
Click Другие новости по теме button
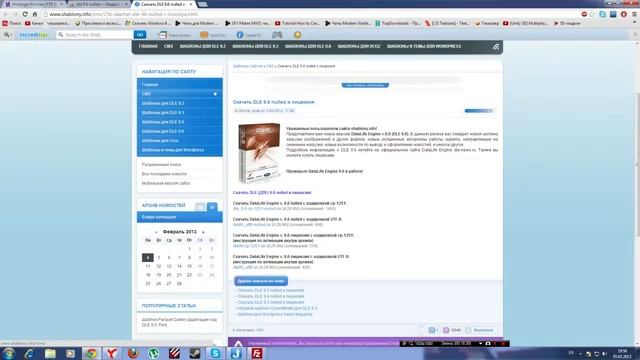[261, 281]
